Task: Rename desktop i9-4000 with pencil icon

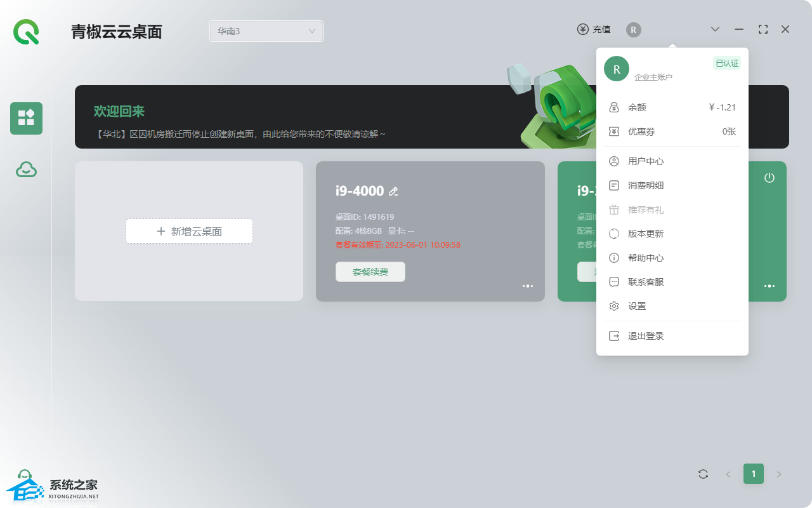Action: click(x=393, y=191)
